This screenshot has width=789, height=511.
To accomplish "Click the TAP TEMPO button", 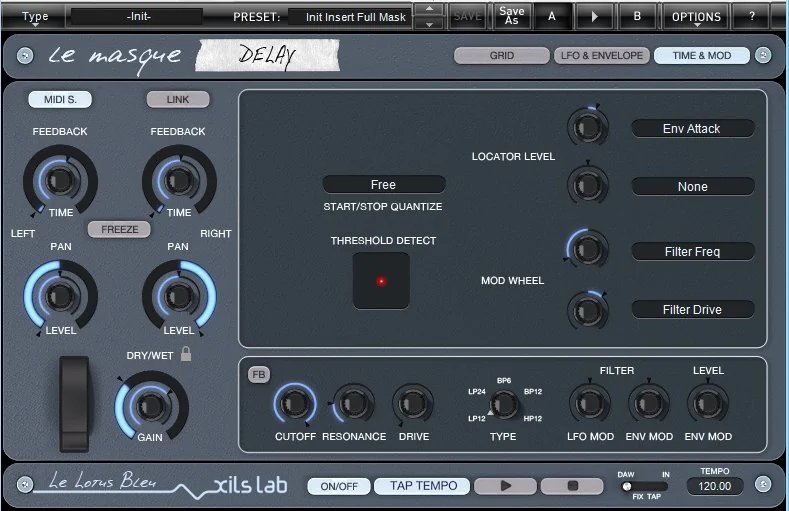I will click(423, 486).
